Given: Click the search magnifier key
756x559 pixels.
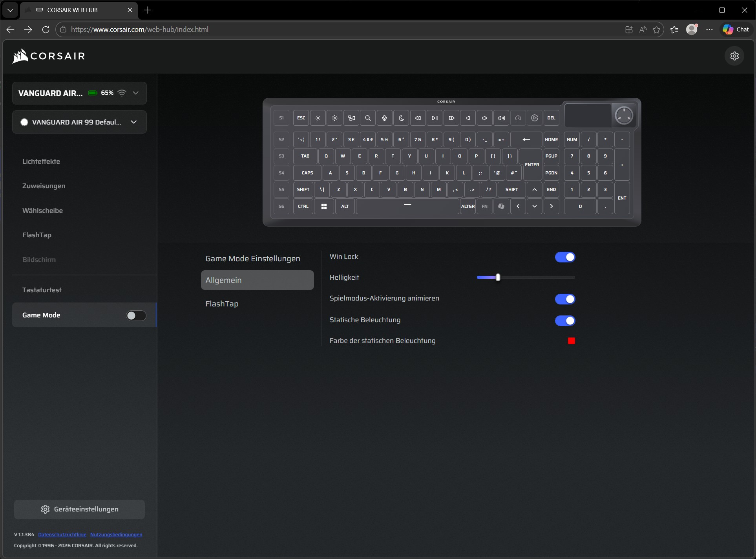Looking at the screenshot, I should (x=368, y=118).
